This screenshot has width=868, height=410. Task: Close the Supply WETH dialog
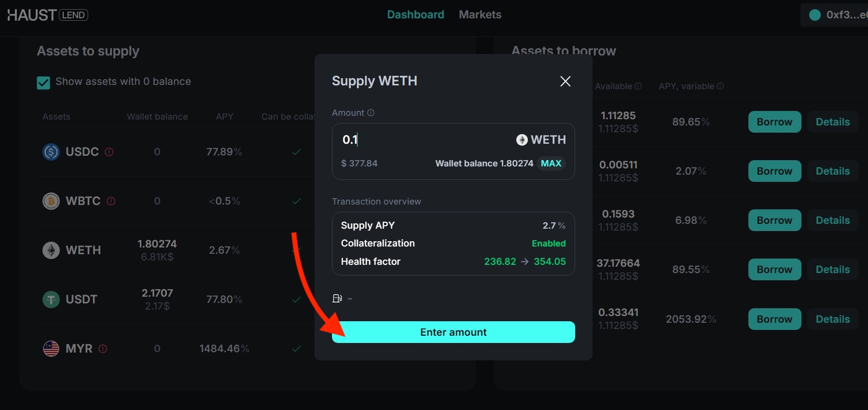point(565,81)
